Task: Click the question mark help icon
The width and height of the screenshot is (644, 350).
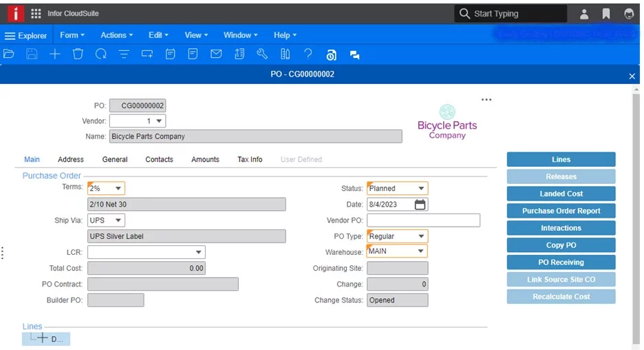Action: pos(308,54)
